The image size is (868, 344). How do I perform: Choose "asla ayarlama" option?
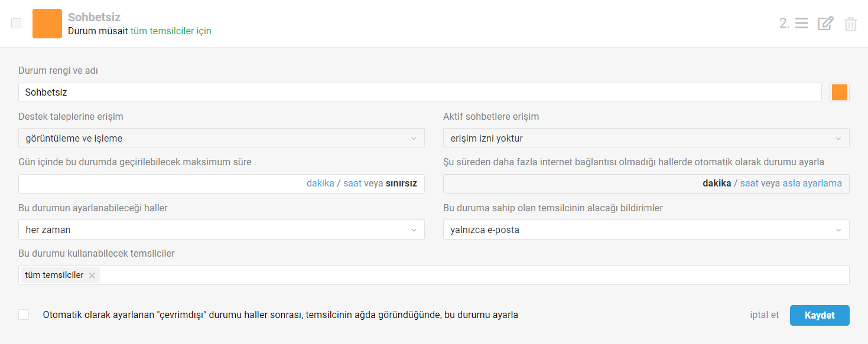[x=812, y=184]
